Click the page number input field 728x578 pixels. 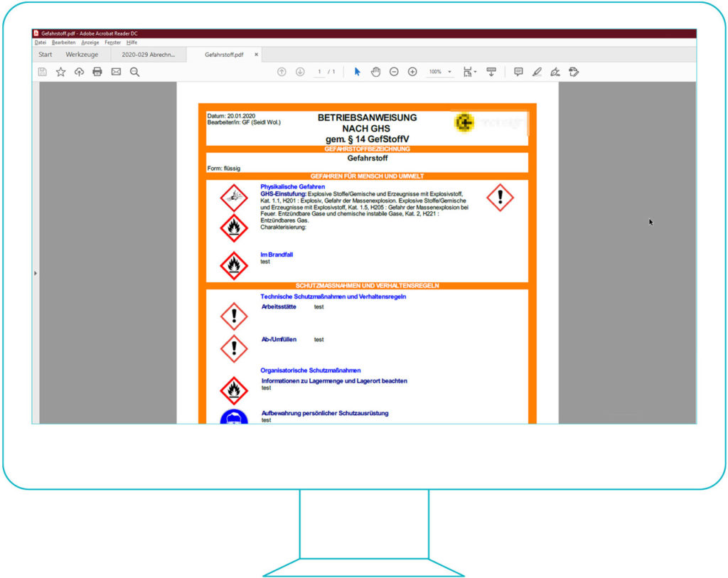pos(319,71)
